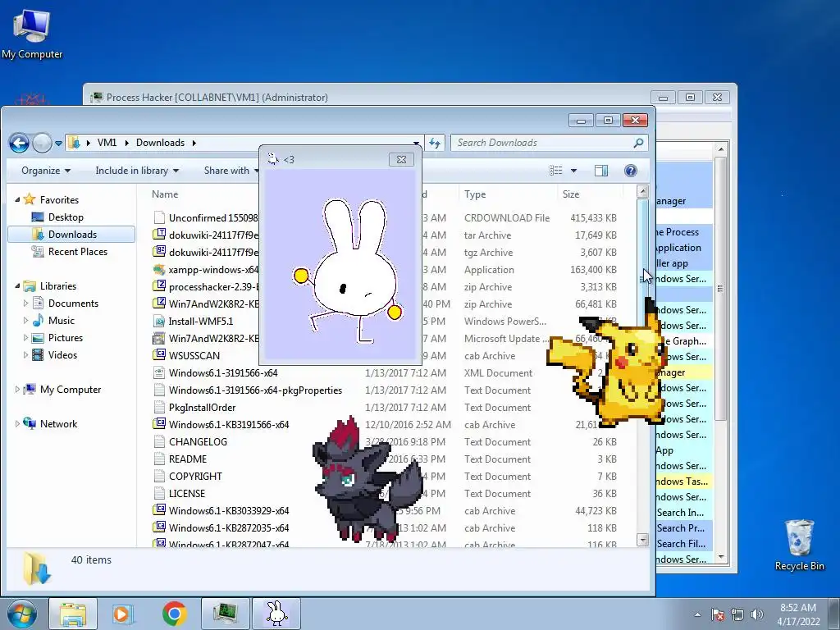Image resolution: width=840 pixels, height=630 pixels.
Task: Select Downloads under Favorites
Action: click(72, 234)
